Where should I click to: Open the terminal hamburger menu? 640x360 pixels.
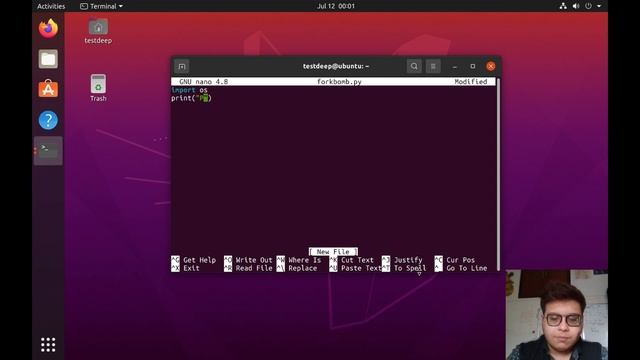433,66
